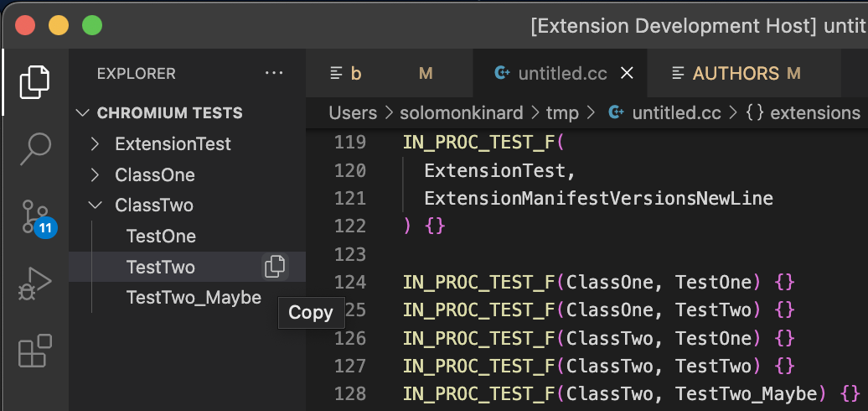Open the Run and Debug view
The image size is (868, 411).
tap(34, 284)
